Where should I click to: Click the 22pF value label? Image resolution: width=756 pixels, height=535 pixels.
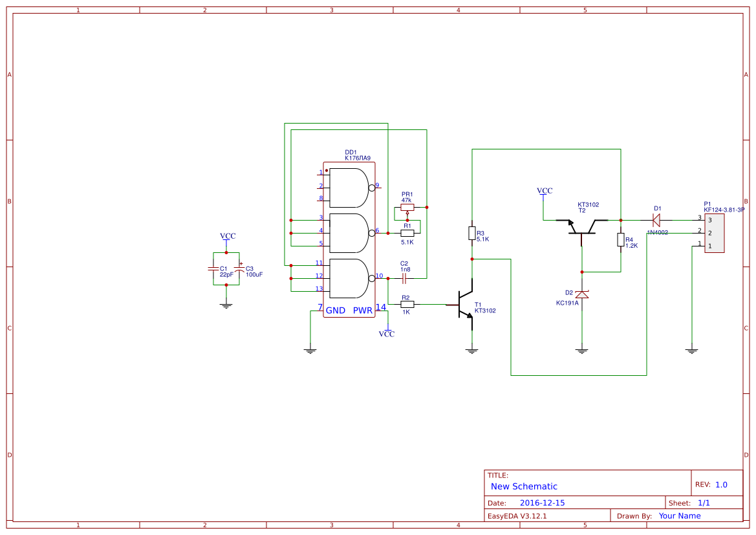[x=226, y=275]
